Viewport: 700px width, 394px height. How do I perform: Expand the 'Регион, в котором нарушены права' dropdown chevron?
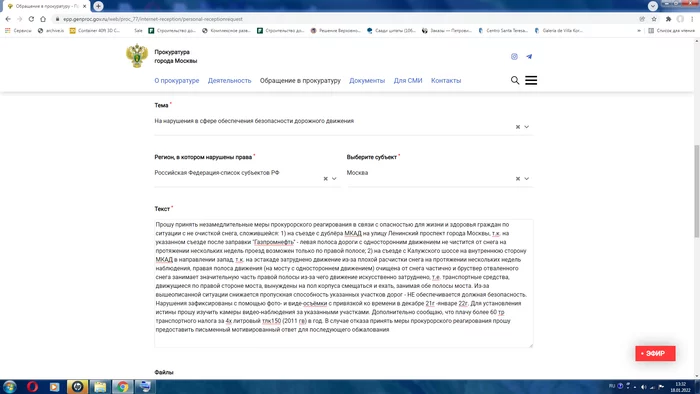tap(334, 178)
